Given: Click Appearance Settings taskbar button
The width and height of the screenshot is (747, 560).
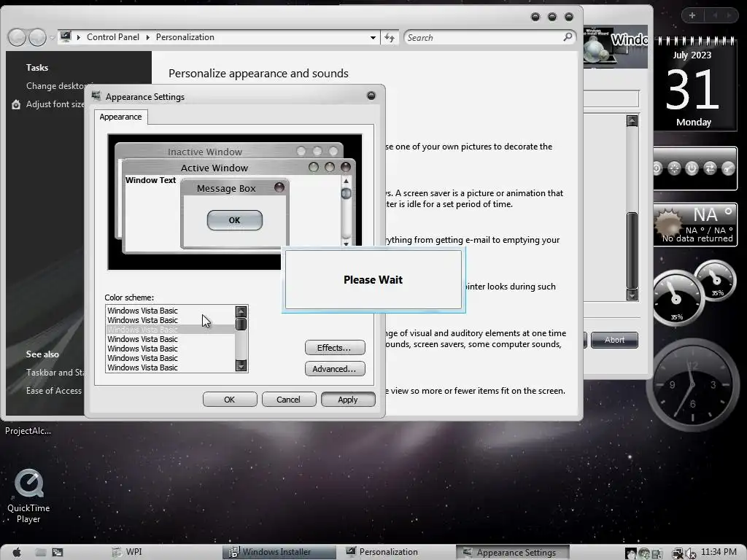Looking at the screenshot, I should (x=513, y=553).
